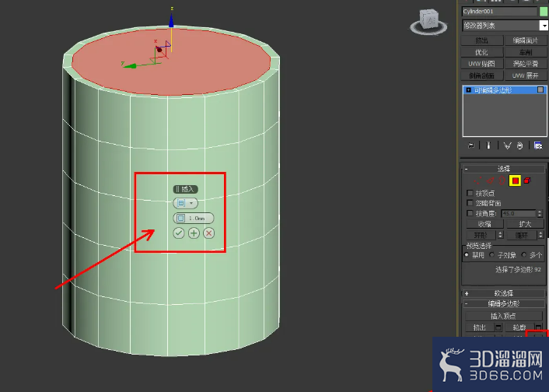Toggle Pin Stack icon below modifier stack

click(471, 145)
